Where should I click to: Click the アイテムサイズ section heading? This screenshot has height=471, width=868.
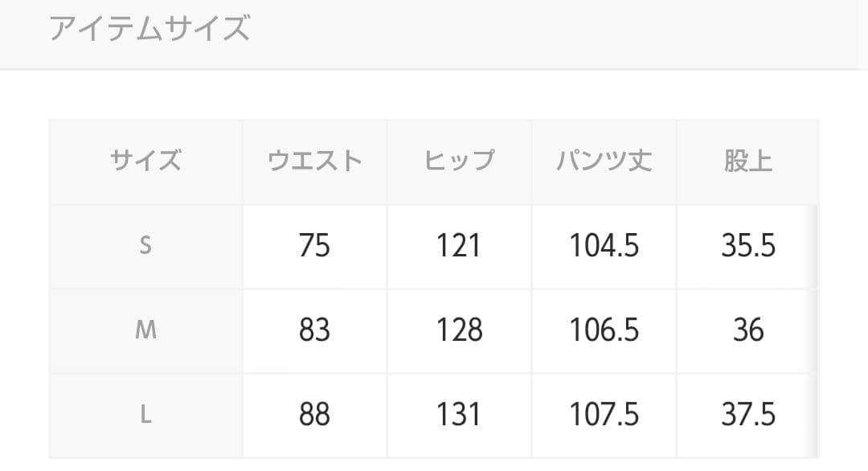pos(149,29)
